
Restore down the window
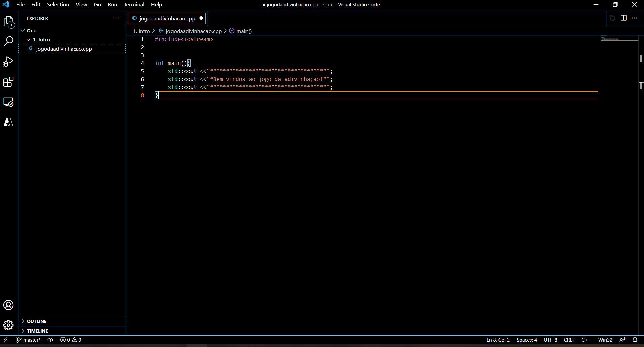pos(615,4)
